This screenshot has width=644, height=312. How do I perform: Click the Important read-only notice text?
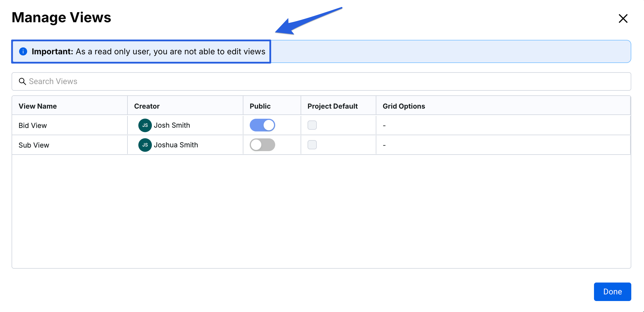pyautogui.click(x=148, y=52)
